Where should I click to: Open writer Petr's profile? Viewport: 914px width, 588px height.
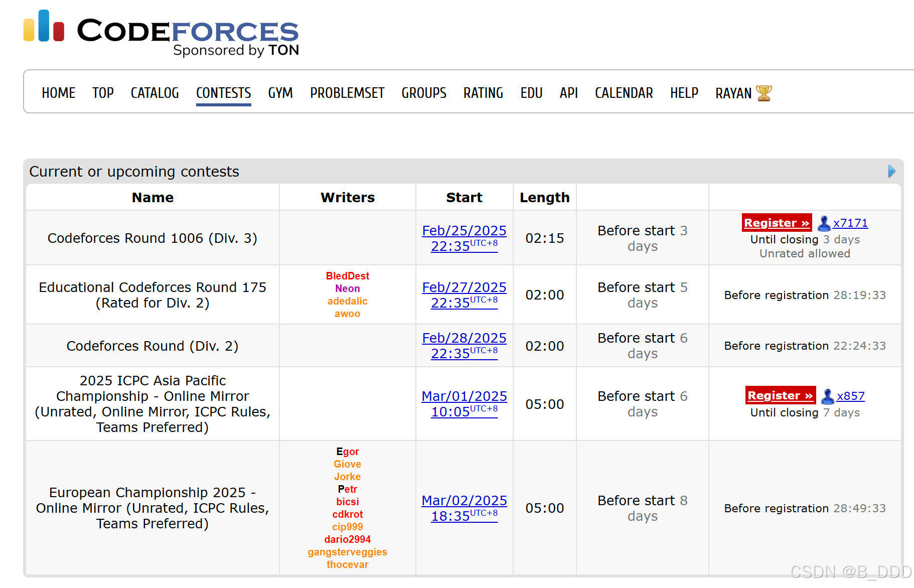point(347,489)
